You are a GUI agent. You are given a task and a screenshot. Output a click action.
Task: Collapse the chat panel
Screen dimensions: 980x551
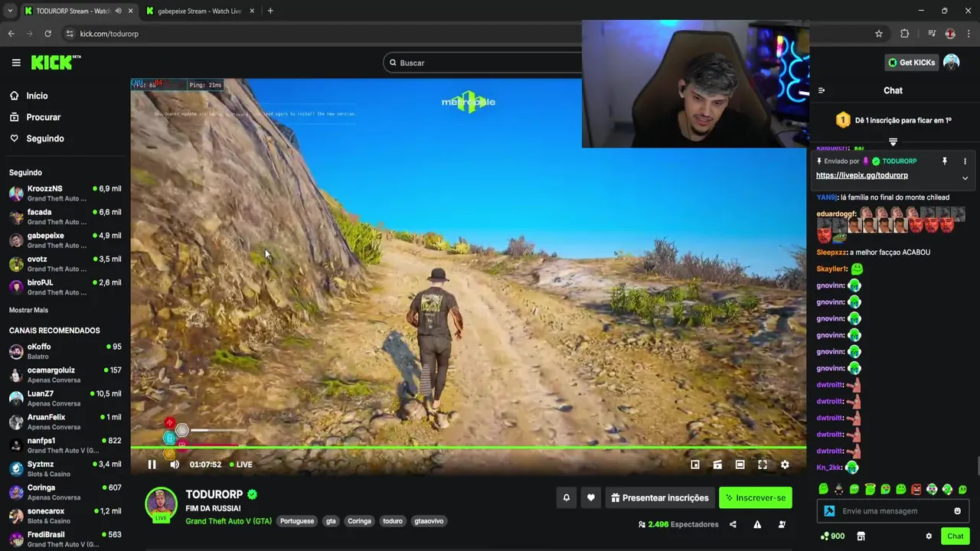click(822, 90)
